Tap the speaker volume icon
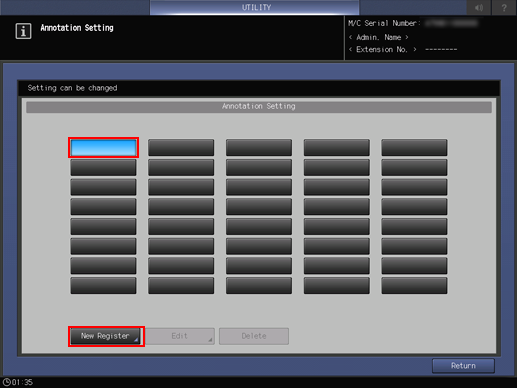The image size is (517, 388). pos(479,7)
